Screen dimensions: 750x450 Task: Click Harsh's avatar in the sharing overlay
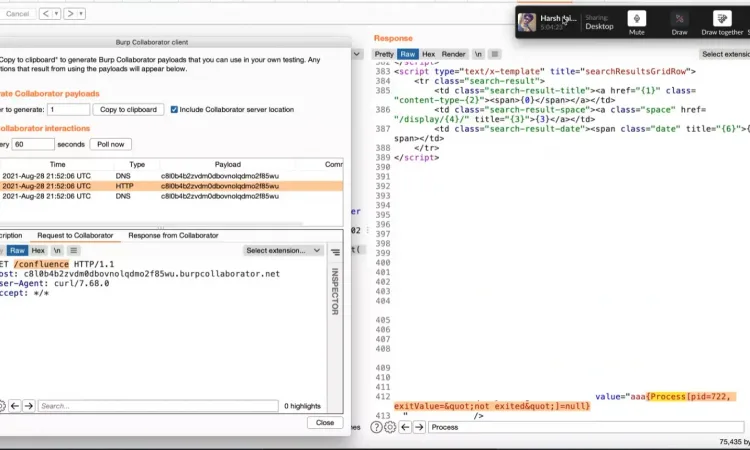527,22
